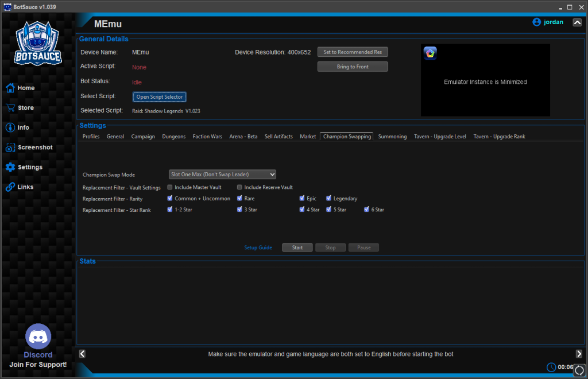Click the refresh icon at bottom right
This screenshot has width=588, height=379.
pyautogui.click(x=578, y=370)
